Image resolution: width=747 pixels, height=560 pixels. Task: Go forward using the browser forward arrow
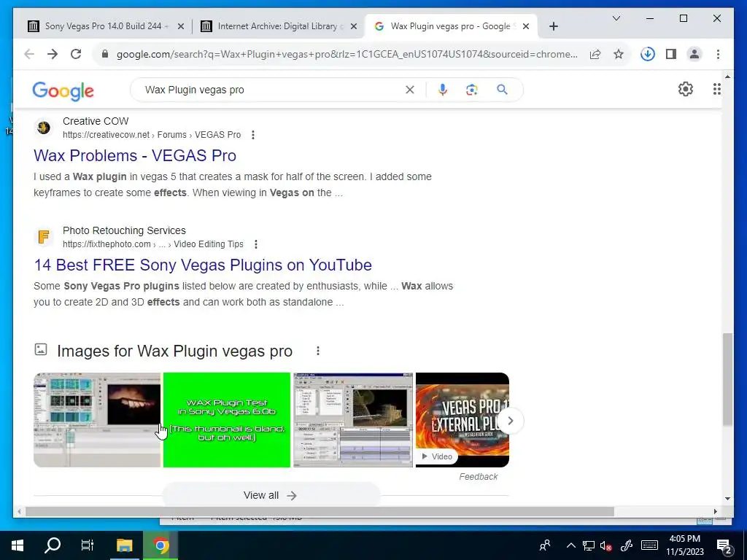tap(53, 54)
